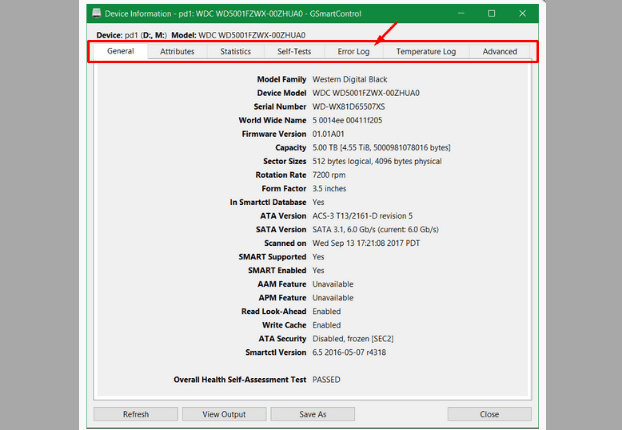Click the Read Look-Ahead 'Enabled' value
Image resolution: width=622 pixels, height=430 pixels.
[x=326, y=311]
